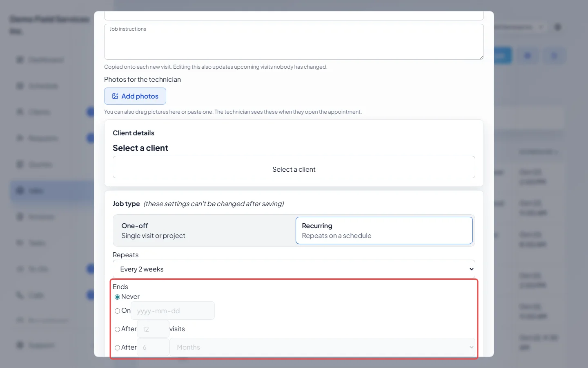Select the After months radio button
Viewport: 588px width, 368px height.
[x=117, y=348]
